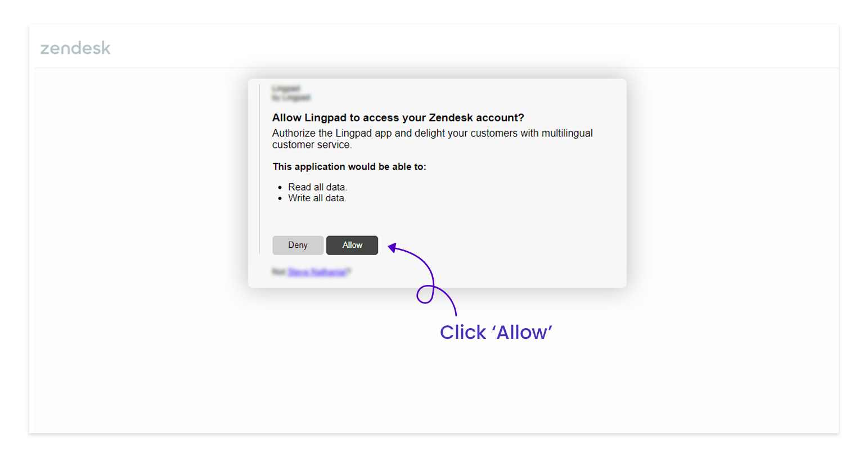Click the bullet dot before 'Read all data'
The height and width of the screenshot is (458, 868).
tap(280, 188)
